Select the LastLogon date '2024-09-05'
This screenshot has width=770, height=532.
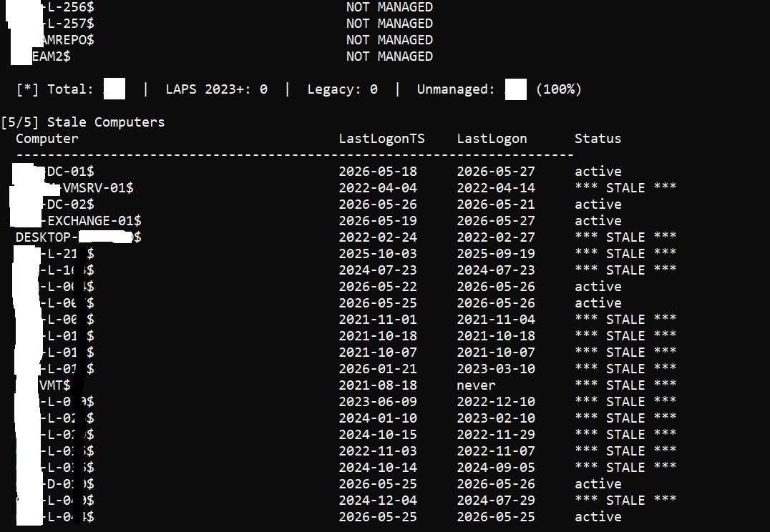pyautogui.click(x=495, y=468)
